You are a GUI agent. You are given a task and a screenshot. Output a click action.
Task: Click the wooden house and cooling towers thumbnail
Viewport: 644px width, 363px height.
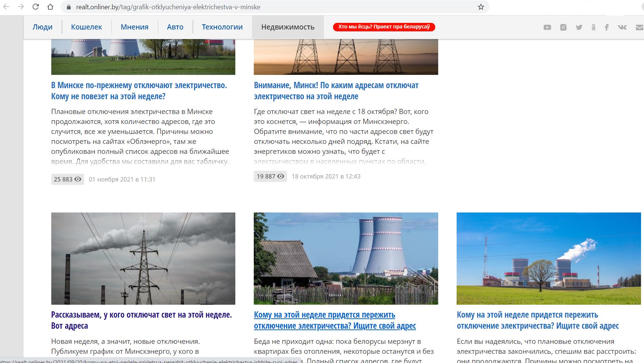point(346,259)
